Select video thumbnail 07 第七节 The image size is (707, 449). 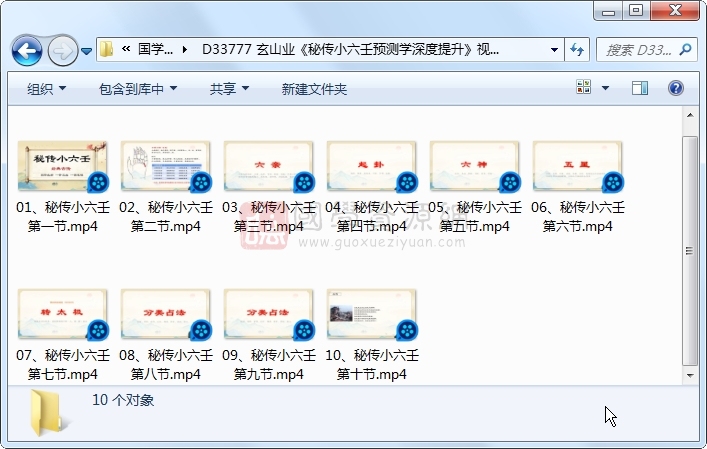pyautogui.click(x=63, y=314)
